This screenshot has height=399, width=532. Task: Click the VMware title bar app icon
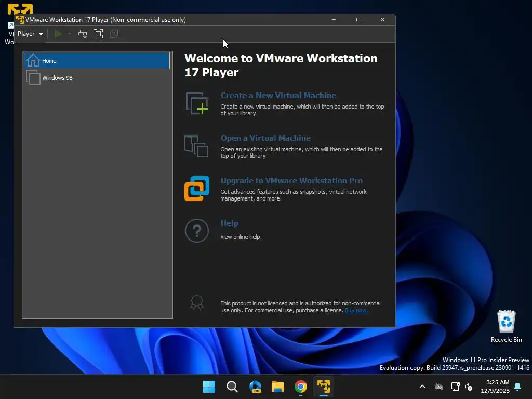[20, 20]
